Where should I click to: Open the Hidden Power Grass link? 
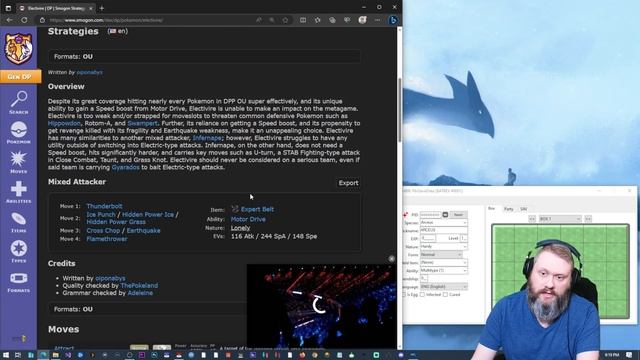tap(116, 222)
